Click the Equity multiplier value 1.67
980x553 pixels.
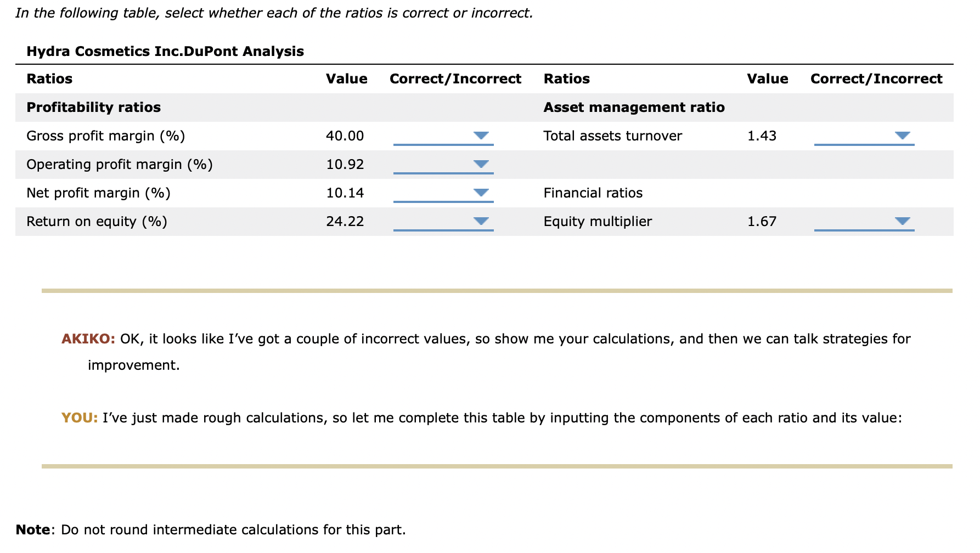(x=762, y=221)
